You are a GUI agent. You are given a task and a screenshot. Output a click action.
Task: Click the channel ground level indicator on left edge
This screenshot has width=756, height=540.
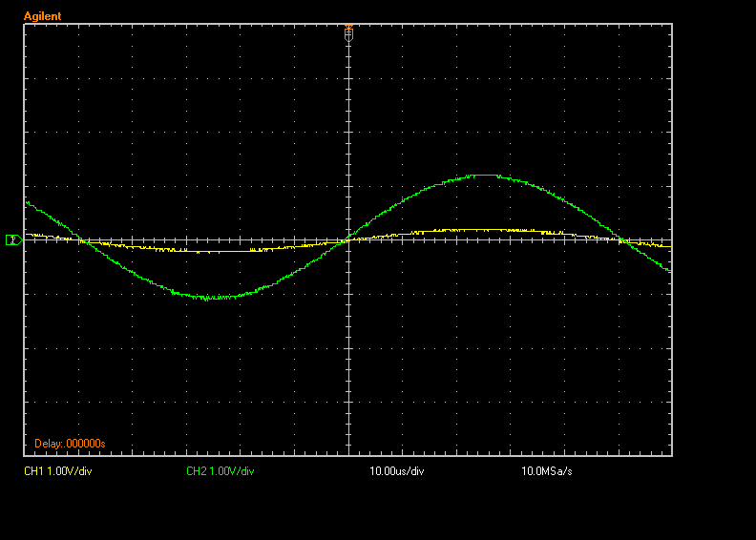click(x=14, y=239)
